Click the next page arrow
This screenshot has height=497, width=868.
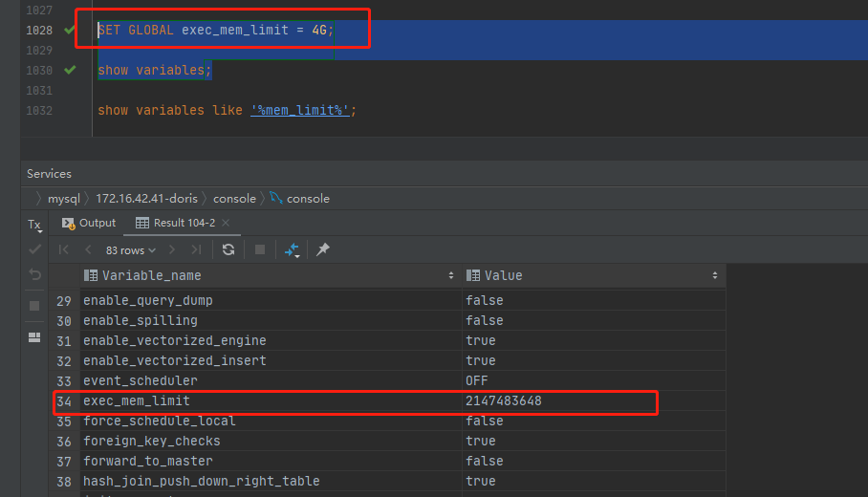[172, 249]
